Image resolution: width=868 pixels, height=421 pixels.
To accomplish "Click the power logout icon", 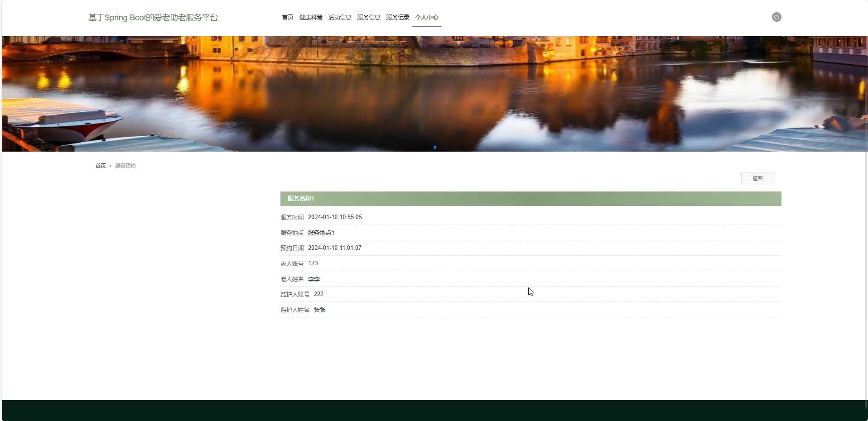I will (x=776, y=17).
